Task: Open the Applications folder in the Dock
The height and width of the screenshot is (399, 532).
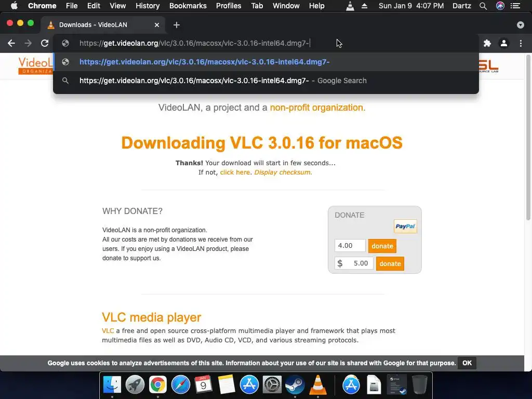Action: 351,385
